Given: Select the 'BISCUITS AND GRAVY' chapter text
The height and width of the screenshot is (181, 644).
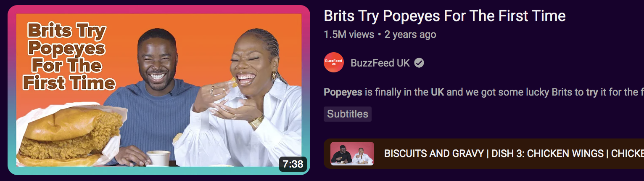Looking at the screenshot, I should 434,154.
